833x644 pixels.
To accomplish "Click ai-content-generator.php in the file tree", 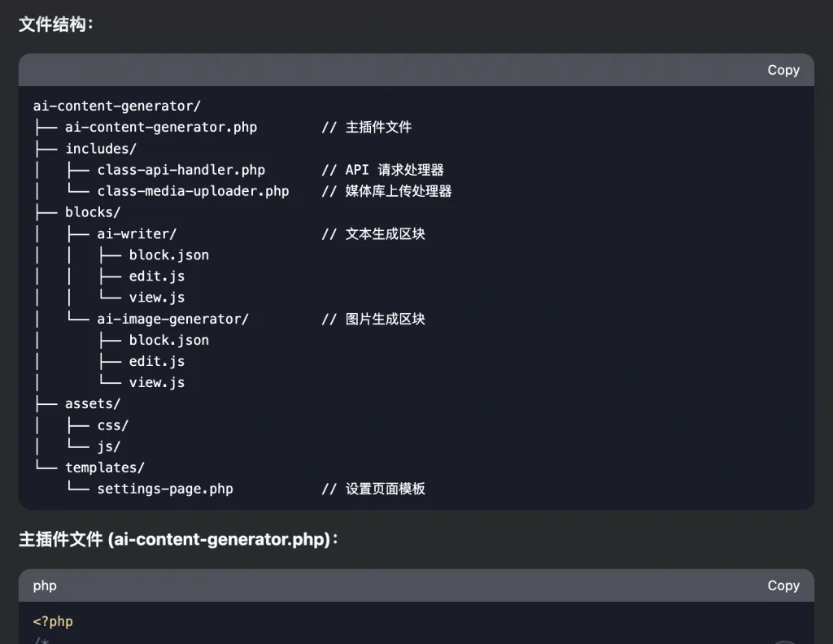I will (x=161, y=127).
